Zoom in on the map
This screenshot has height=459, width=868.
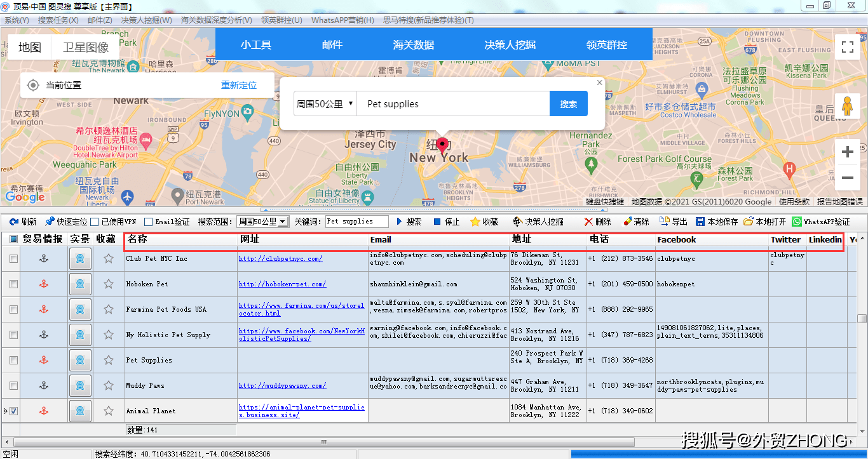point(847,152)
